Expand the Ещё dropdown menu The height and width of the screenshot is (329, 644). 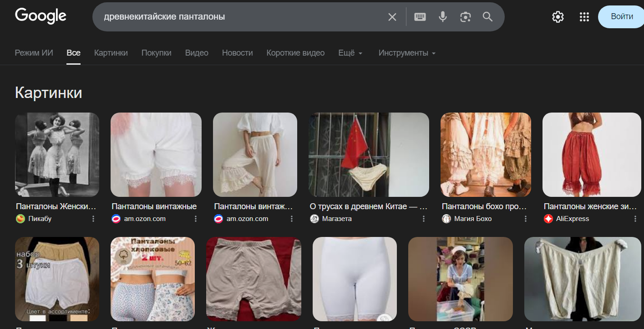click(x=350, y=53)
